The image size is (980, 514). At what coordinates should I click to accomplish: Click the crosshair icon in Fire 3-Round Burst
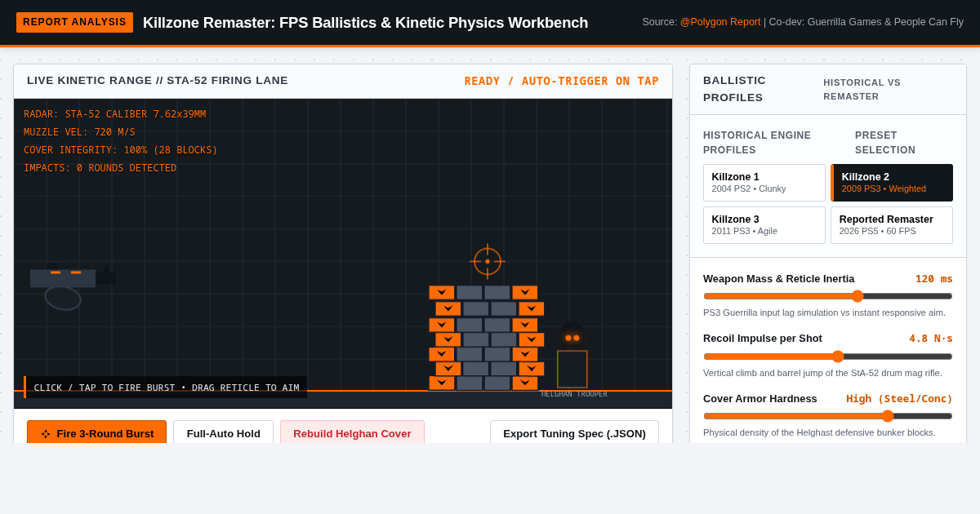pyautogui.click(x=46, y=434)
